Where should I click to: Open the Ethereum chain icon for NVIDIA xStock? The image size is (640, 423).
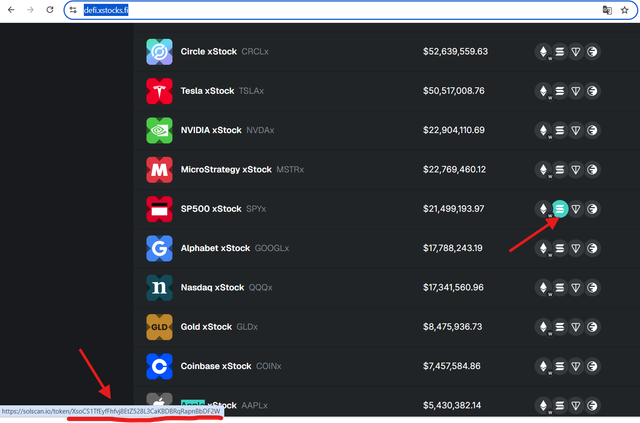(x=543, y=130)
